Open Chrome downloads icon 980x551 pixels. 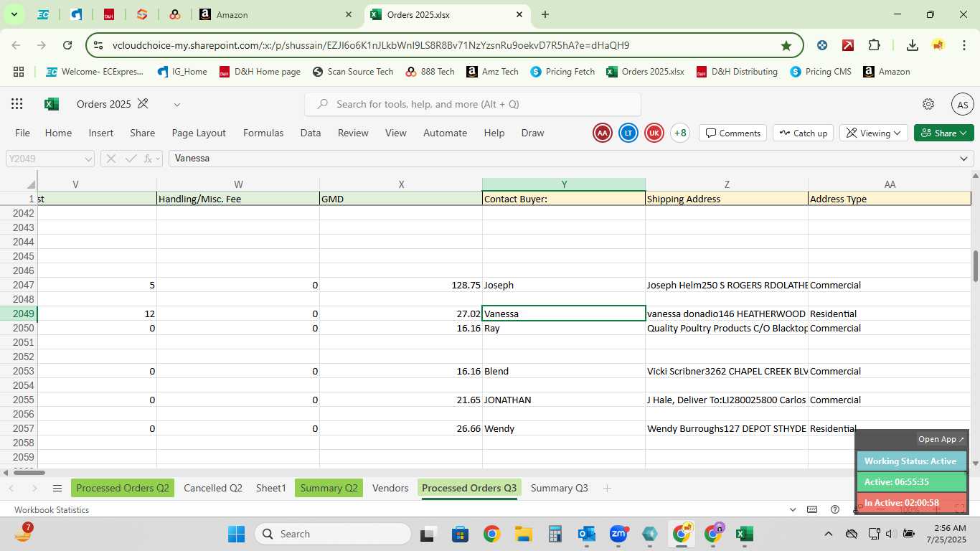[x=913, y=45]
